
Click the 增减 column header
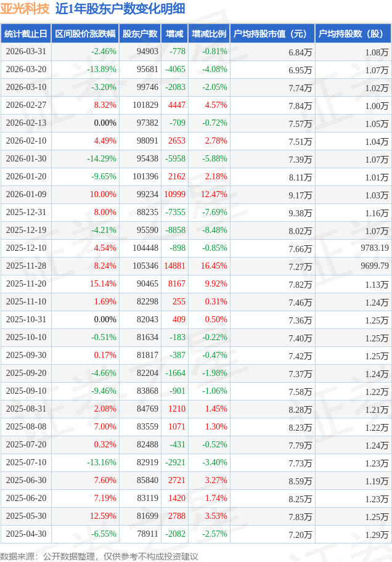point(174,34)
